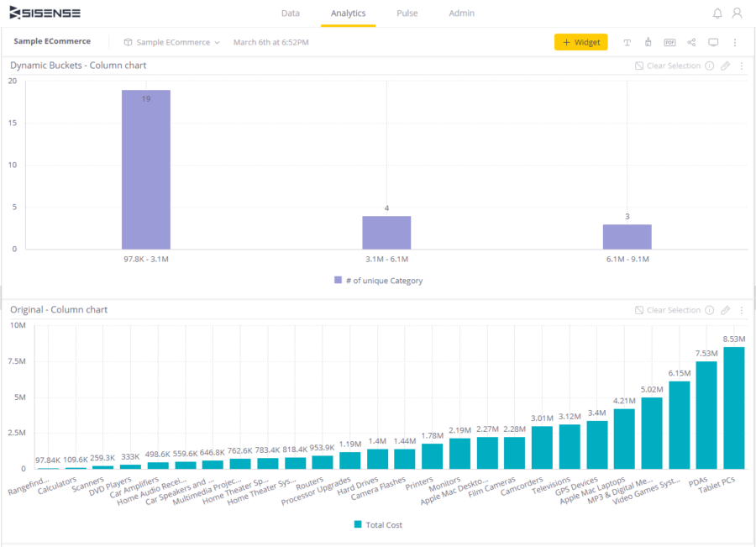Click the + Widget button

580,42
